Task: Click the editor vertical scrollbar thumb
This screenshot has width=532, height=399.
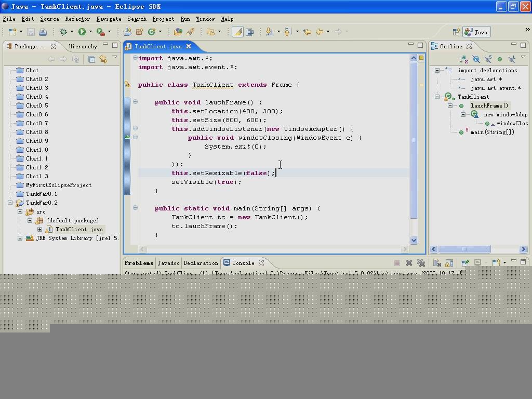Action: click(414, 140)
